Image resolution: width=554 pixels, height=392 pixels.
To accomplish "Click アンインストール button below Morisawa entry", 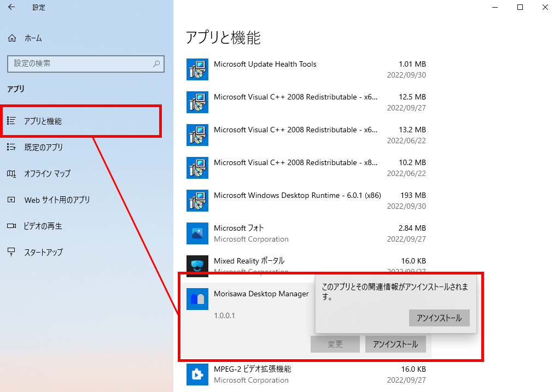I will coord(395,344).
